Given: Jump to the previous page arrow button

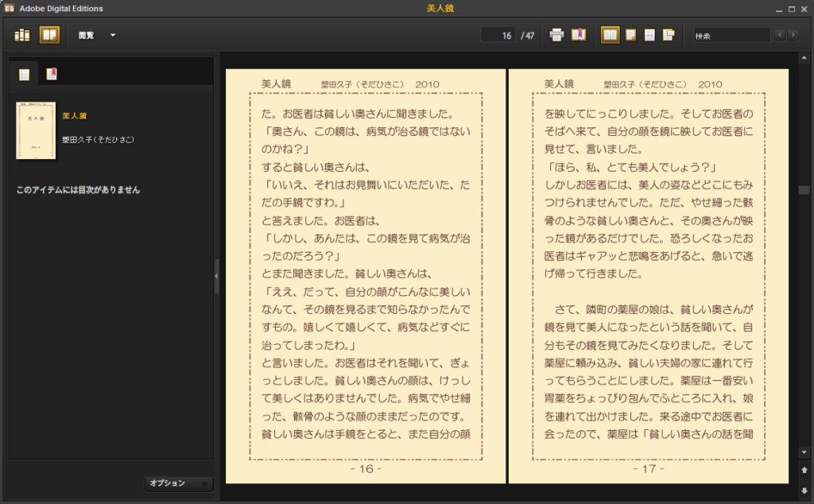Looking at the screenshot, I should 804,470.
